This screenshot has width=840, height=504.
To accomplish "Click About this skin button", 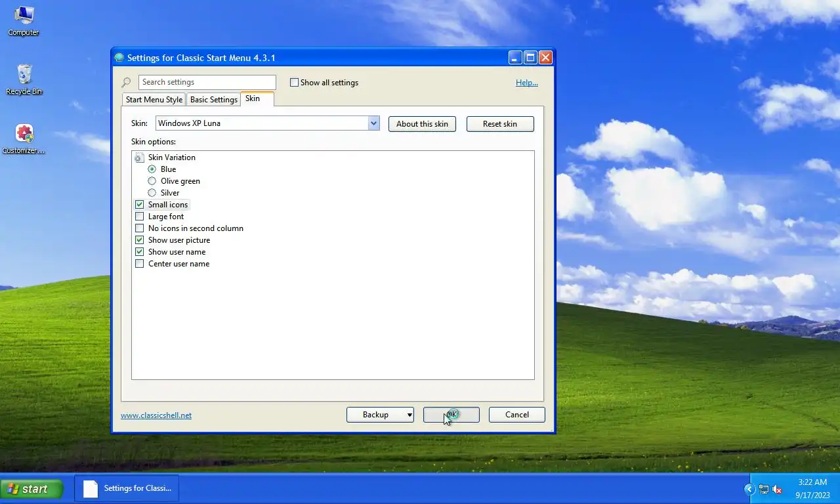I will click(422, 124).
